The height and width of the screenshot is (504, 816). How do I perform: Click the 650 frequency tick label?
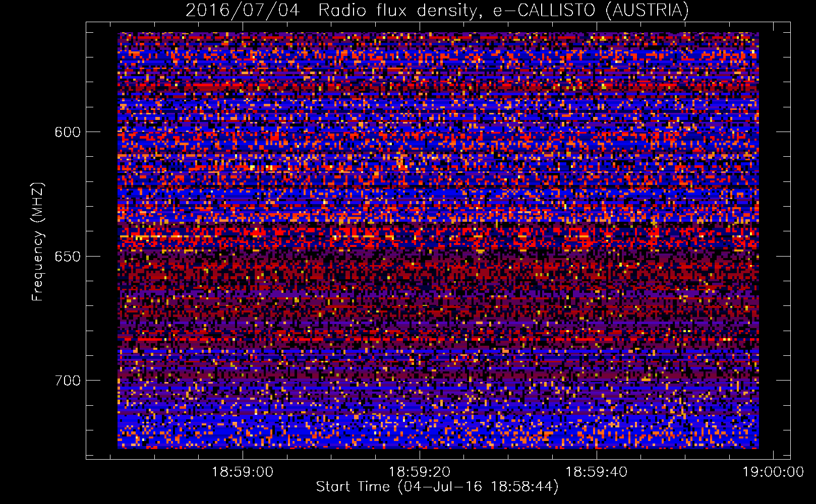tap(68, 257)
